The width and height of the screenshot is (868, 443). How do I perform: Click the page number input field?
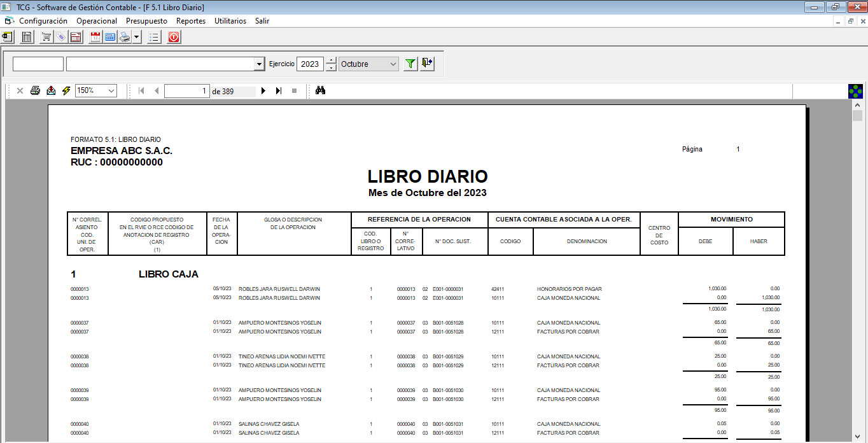click(186, 91)
